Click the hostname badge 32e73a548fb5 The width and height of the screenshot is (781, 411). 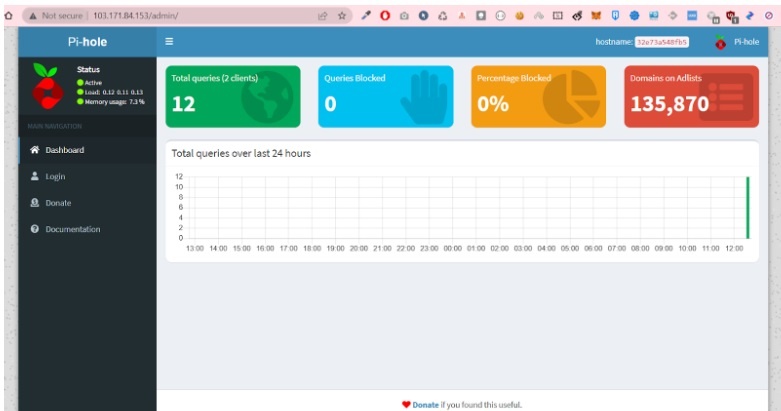662,42
